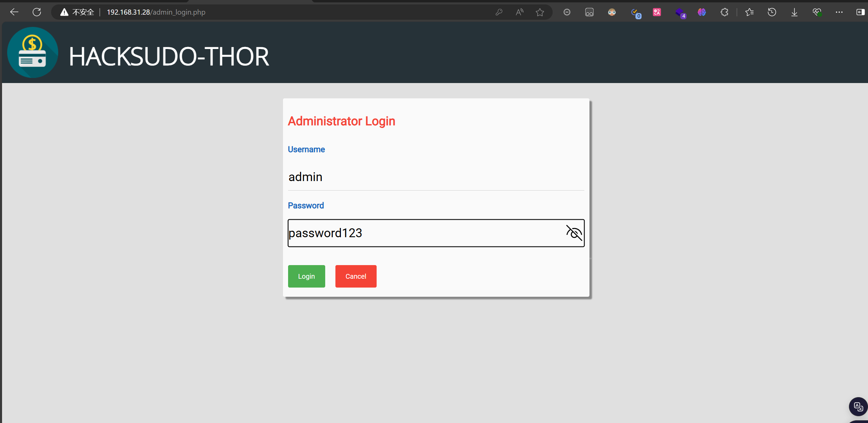868x423 pixels.
Task: Click the Username label
Action: pos(306,149)
